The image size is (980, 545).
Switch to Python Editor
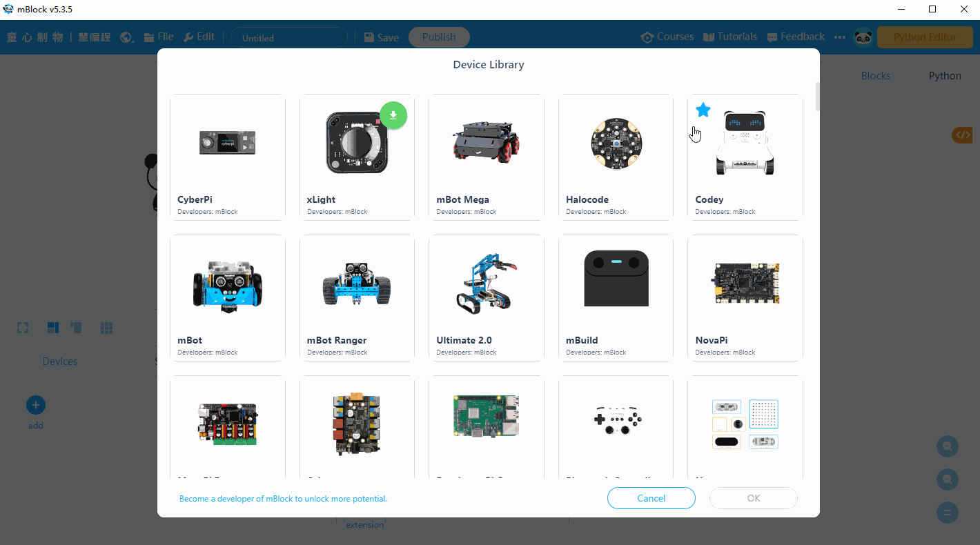[925, 37]
